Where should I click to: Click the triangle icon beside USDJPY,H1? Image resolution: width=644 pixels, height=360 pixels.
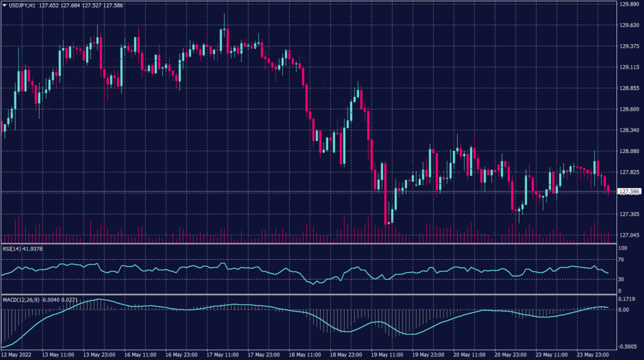pos(4,5)
